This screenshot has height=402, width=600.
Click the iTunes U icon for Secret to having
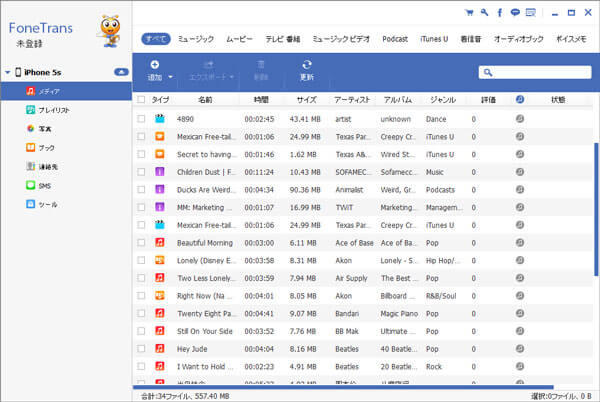point(160,154)
